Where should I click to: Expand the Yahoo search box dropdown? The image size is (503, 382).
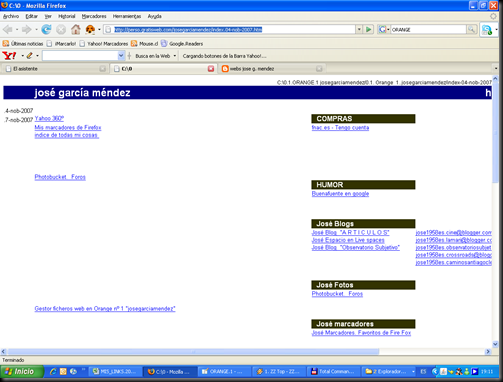coord(121,56)
